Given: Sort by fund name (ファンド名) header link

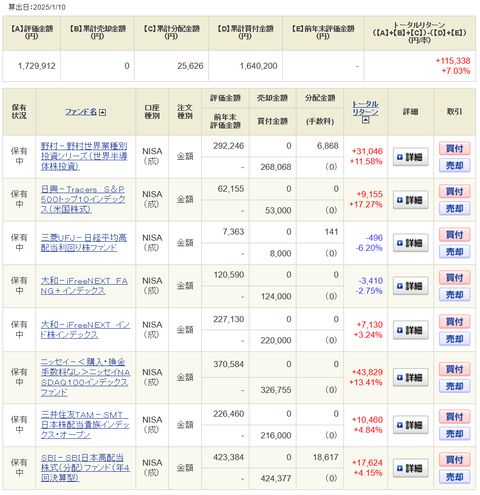Looking at the screenshot, I should pyautogui.click(x=81, y=112).
